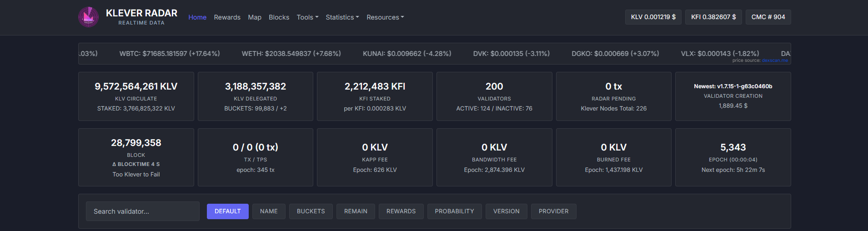Open the Map page
Viewport: 868px width, 231px height.
255,17
